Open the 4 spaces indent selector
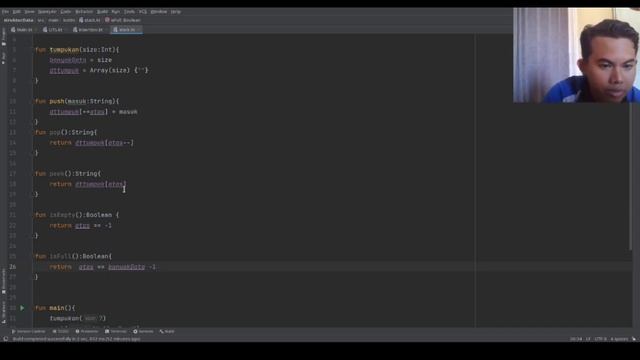 pyautogui.click(x=619, y=339)
